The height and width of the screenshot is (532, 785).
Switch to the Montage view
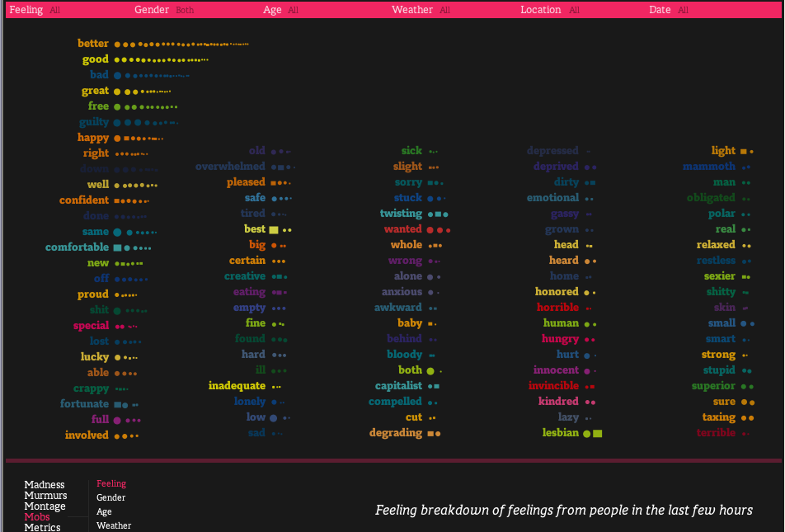coord(45,506)
